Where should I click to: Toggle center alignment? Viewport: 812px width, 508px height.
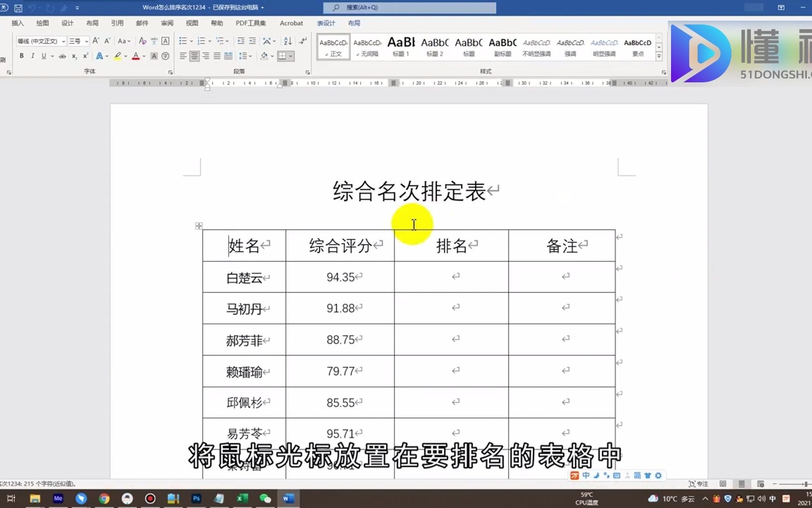point(194,56)
